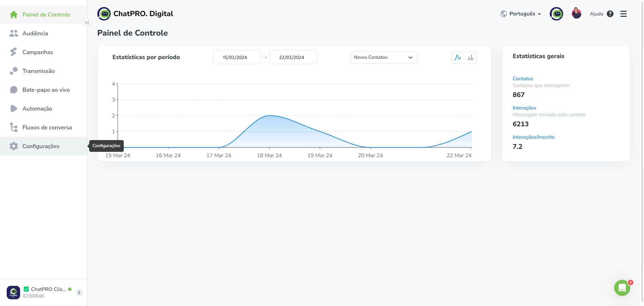Viewport: 644px width, 306px height.
Task: Click the Interações statistics link
Action: pyautogui.click(x=524, y=108)
